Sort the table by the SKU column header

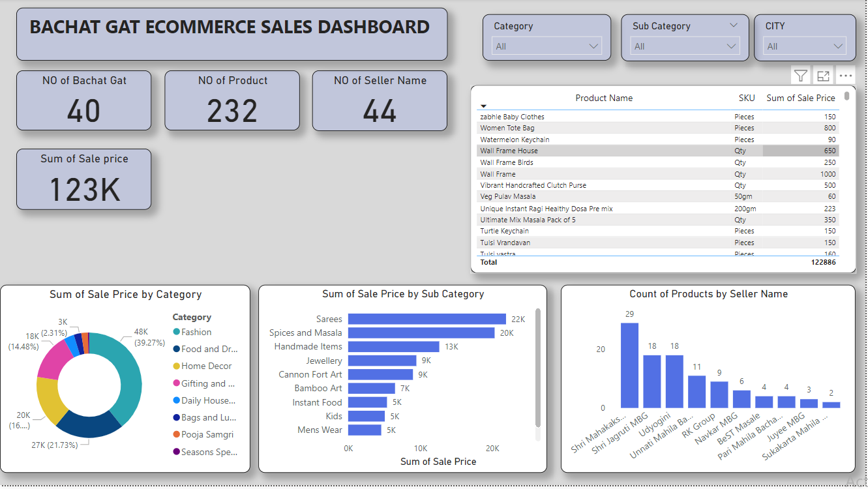pyautogui.click(x=747, y=98)
